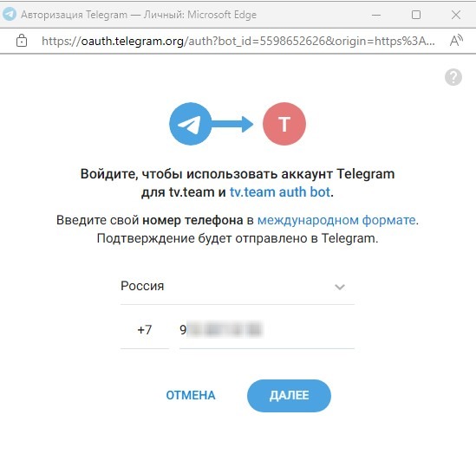Viewport: 476px width, 460px height.
Task: View site information via the lock icon
Action: click(22, 41)
